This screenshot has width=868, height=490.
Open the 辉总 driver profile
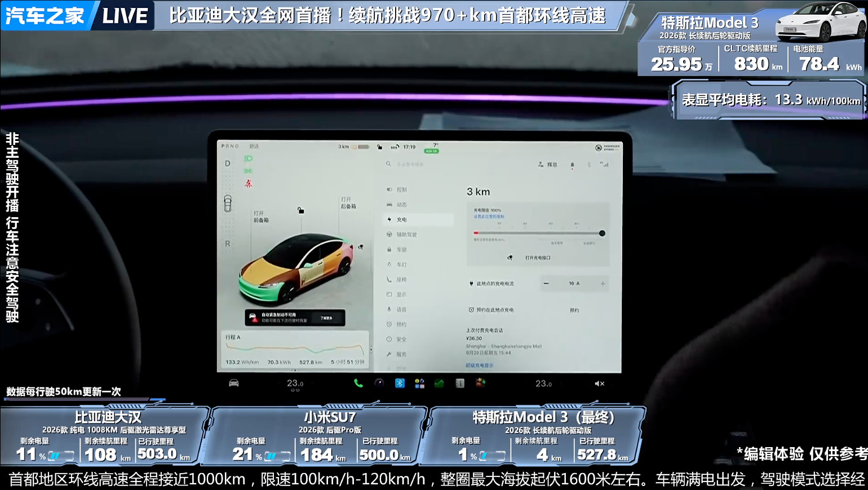point(547,165)
